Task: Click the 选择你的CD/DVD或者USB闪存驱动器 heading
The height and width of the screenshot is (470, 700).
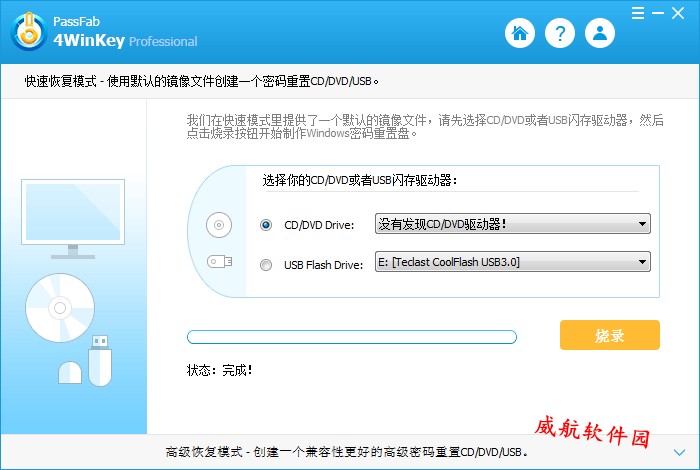Action: click(x=360, y=180)
